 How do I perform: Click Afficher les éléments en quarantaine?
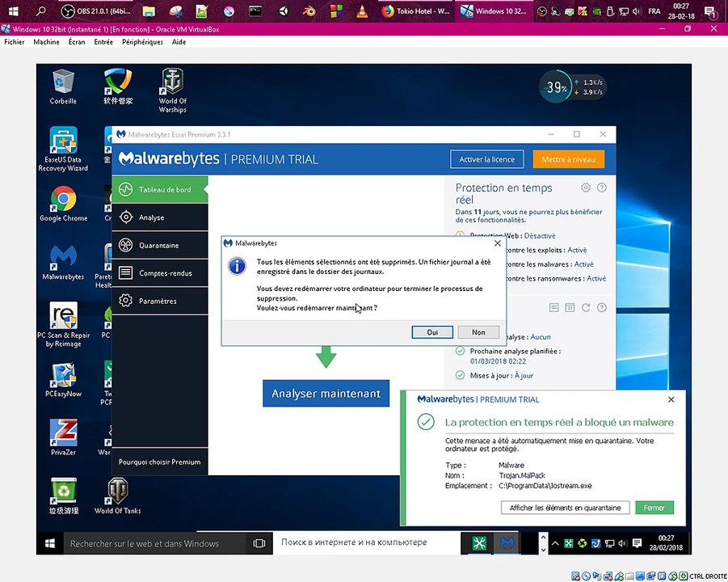(x=565, y=508)
